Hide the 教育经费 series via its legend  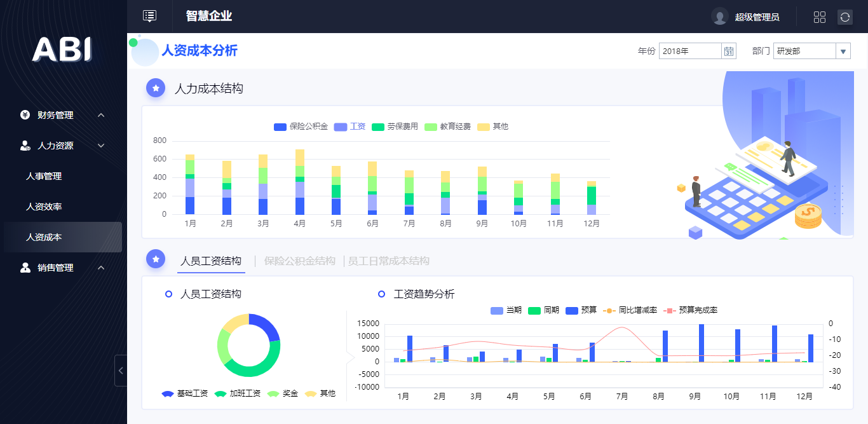(449, 127)
